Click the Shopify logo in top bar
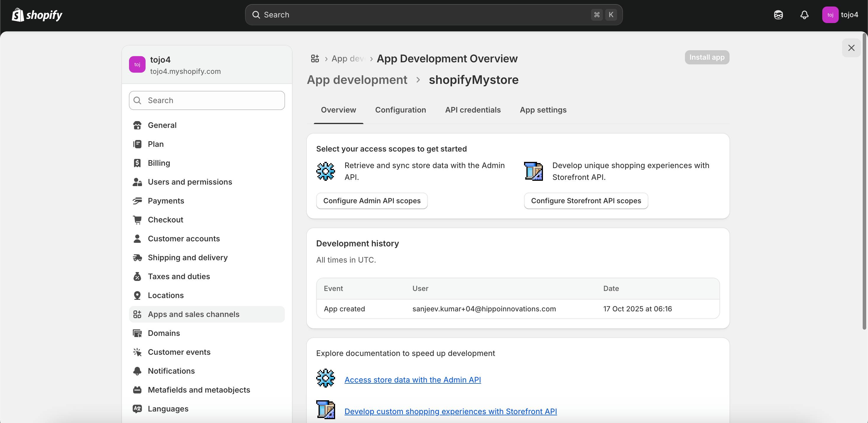The height and width of the screenshot is (423, 868). 37,15
